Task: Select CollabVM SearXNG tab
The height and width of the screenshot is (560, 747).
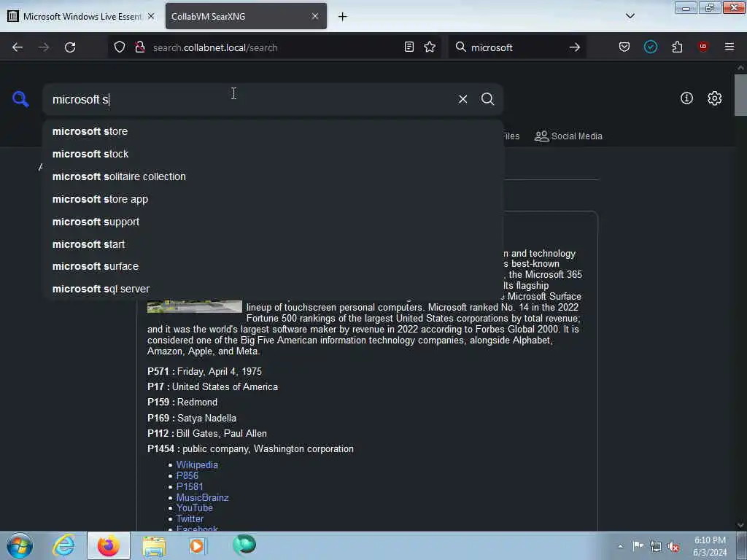Action: click(246, 17)
